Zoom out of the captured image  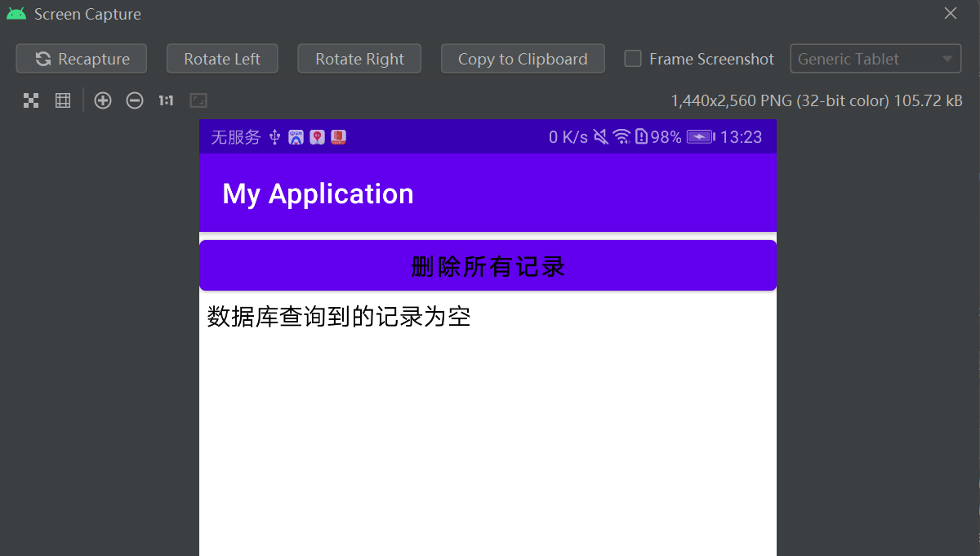pos(135,100)
